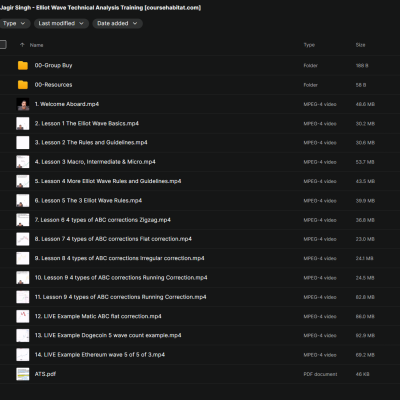Screen dimensions: 400x400
Task: Click the Rules and Guidelines video thumbnail
Action: click(23, 143)
